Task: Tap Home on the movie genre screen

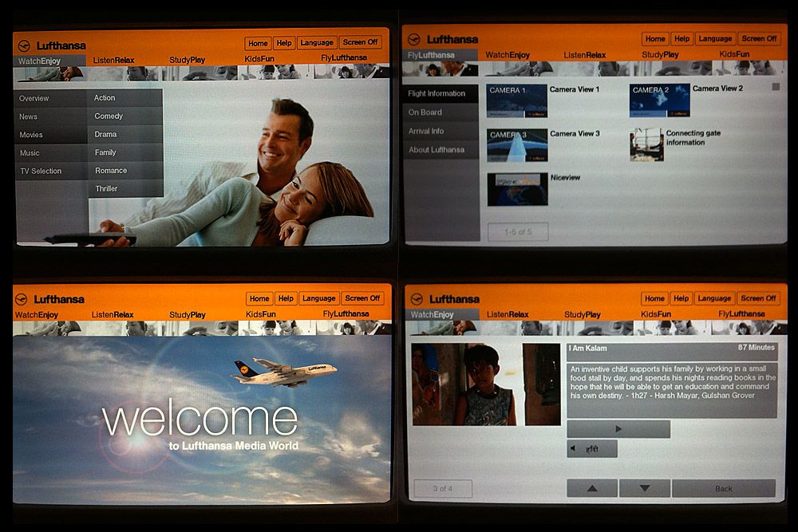Action: pyautogui.click(x=258, y=43)
